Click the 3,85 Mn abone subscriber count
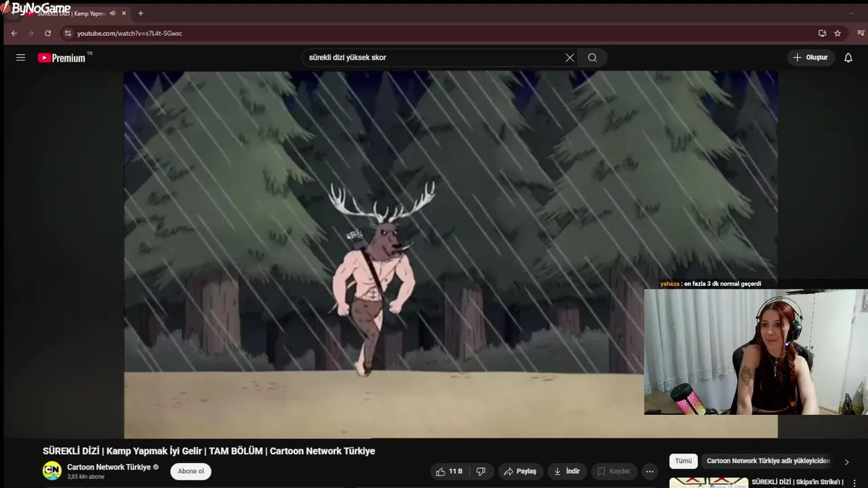Screen dimensions: 868x488 pyautogui.click(x=85, y=477)
